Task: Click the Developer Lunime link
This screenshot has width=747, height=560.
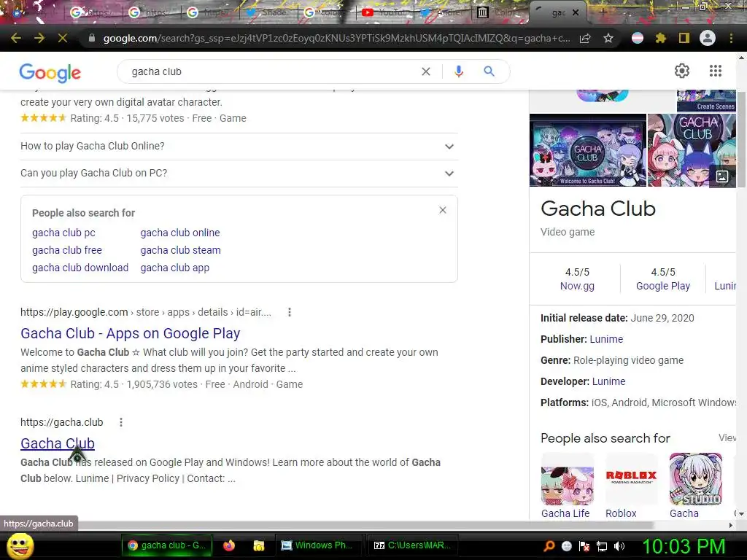Action: (609, 382)
